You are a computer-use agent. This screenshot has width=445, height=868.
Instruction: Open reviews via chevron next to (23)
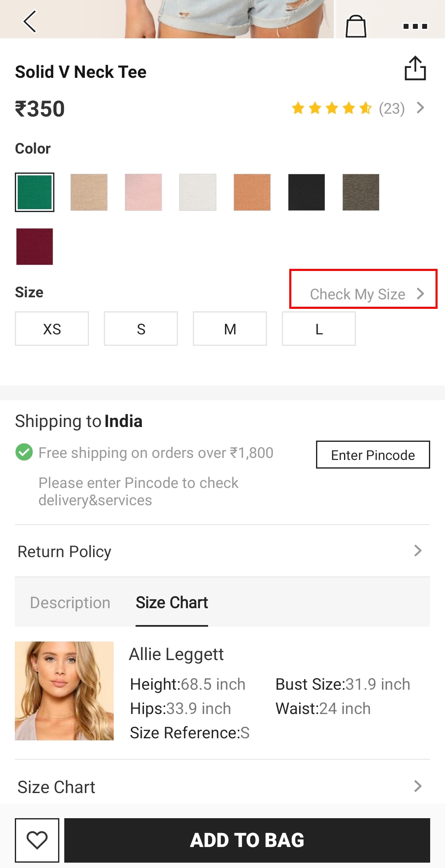point(420,108)
